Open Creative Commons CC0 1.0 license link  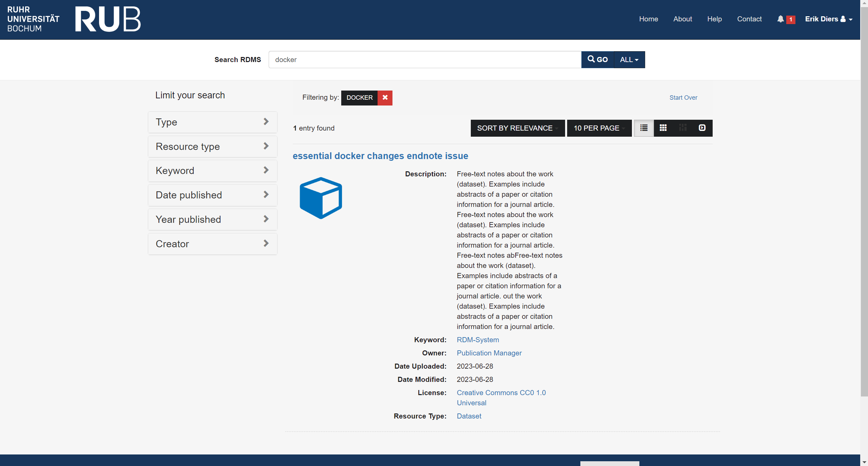(501, 398)
